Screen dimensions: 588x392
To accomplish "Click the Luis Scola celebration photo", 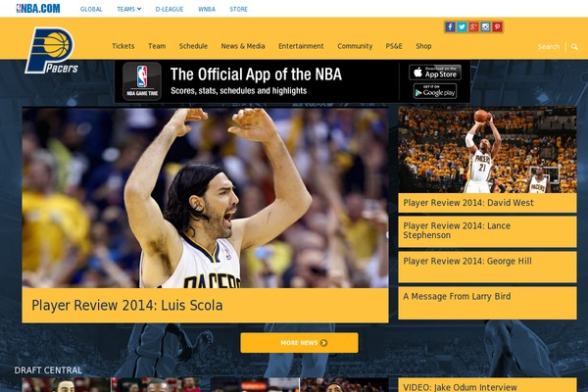I will click(205, 198).
